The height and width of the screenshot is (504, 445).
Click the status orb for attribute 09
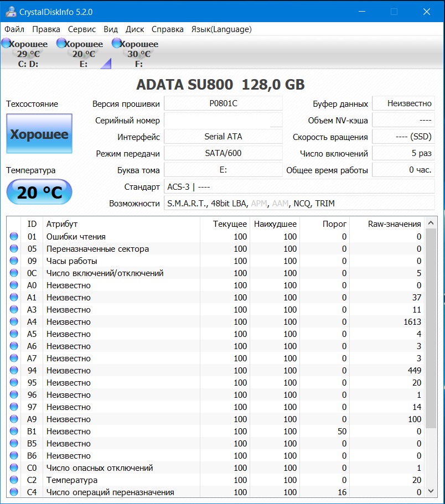pos(14,261)
